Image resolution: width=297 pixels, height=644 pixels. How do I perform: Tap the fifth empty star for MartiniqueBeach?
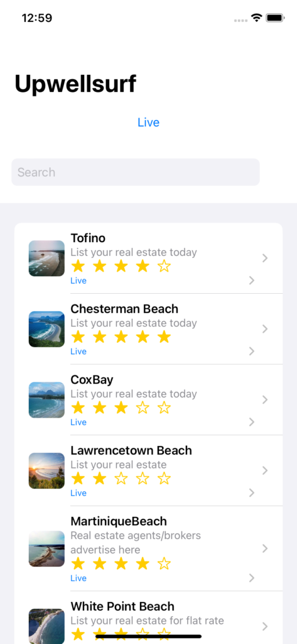click(x=164, y=563)
